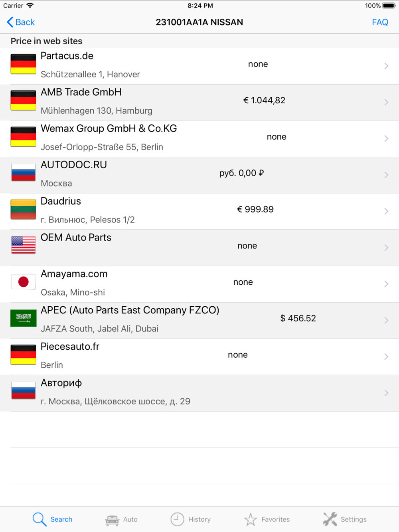The height and width of the screenshot is (532, 399).
Task: Open the Settings wrench icon
Action: click(330, 519)
